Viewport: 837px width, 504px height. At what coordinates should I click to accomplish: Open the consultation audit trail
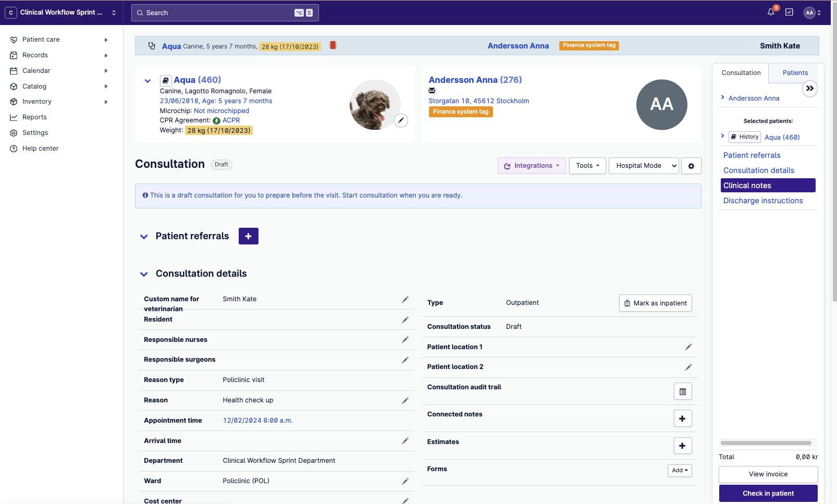click(x=682, y=391)
